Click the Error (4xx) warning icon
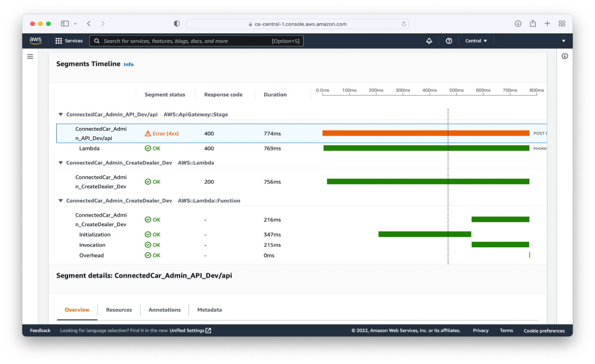This screenshot has width=595, height=364. [x=148, y=133]
